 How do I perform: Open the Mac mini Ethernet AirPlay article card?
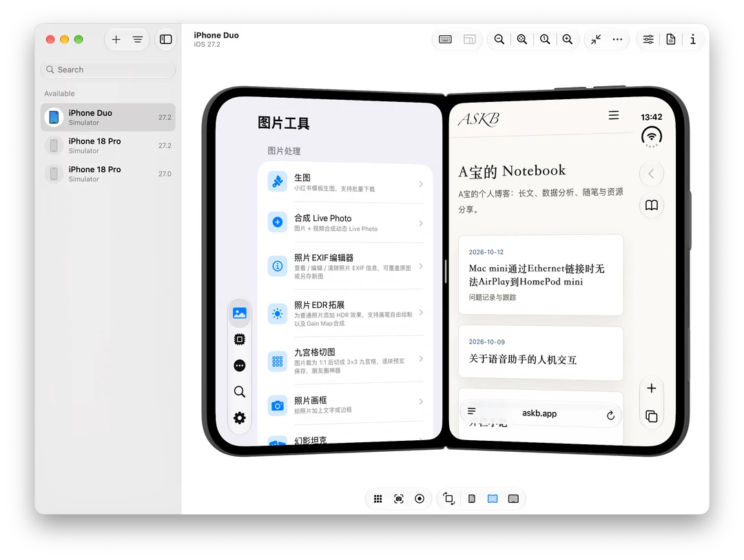(x=541, y=275)
